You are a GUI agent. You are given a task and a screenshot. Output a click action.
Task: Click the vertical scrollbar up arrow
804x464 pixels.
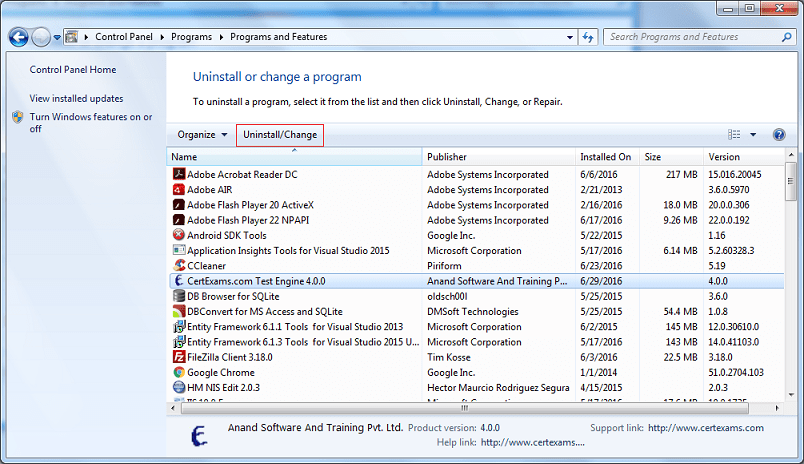click(791, 154)
